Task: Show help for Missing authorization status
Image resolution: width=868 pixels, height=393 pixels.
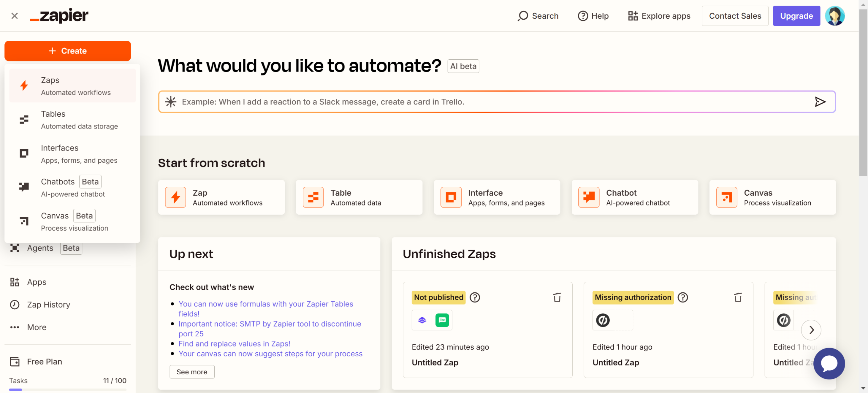Action: pos(683,297)
